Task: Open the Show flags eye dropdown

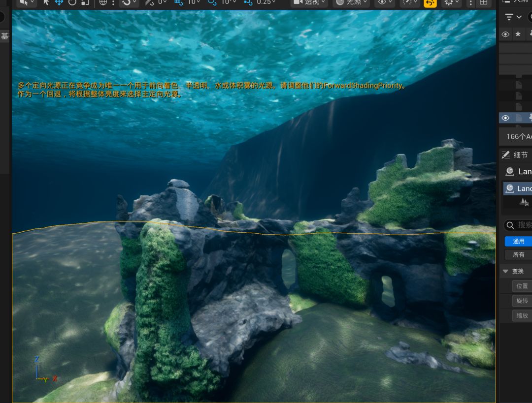Action: [385, 2]
